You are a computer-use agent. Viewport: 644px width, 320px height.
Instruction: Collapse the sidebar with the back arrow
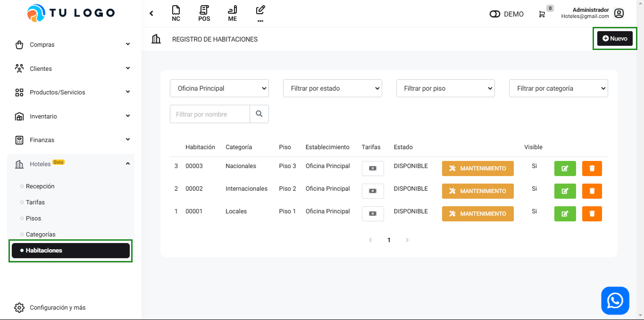coord(151,13)
